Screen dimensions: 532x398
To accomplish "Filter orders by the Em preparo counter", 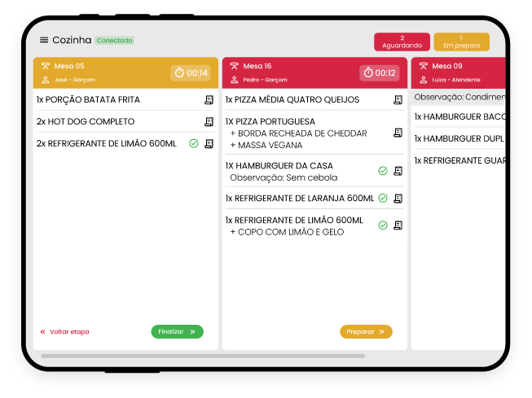I will (461, 42).
